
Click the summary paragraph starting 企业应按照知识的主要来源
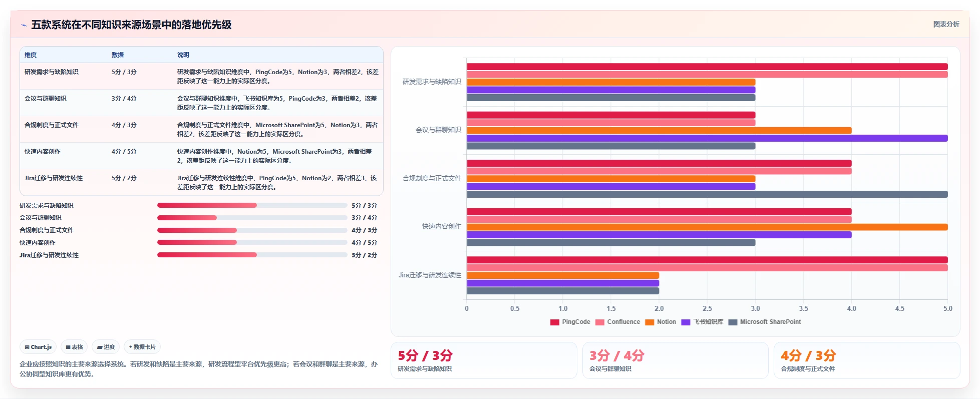pos(199,369)
